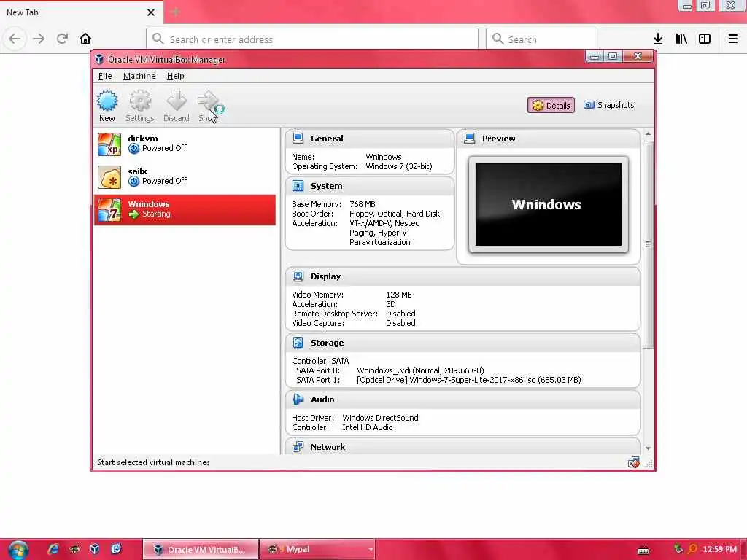Go to the browser home page icon

tap(85, 39)
